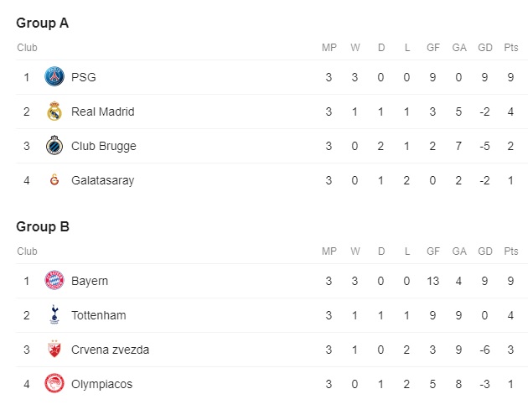Screen dimensions: 528x420
Task: Click the Bayern club crest icon
Action: [x=54, y=280]
